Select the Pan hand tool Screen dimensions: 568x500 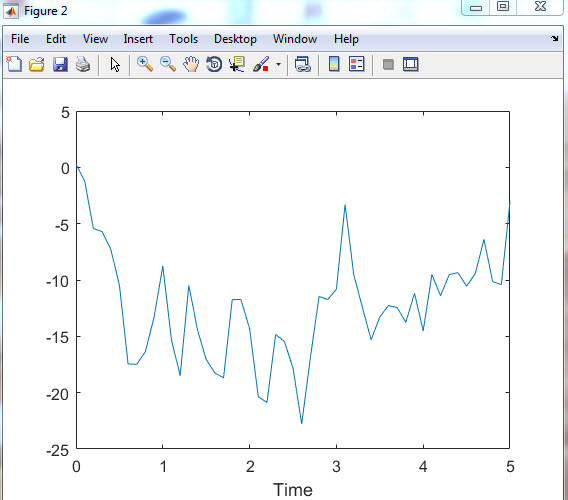point(191,64)
